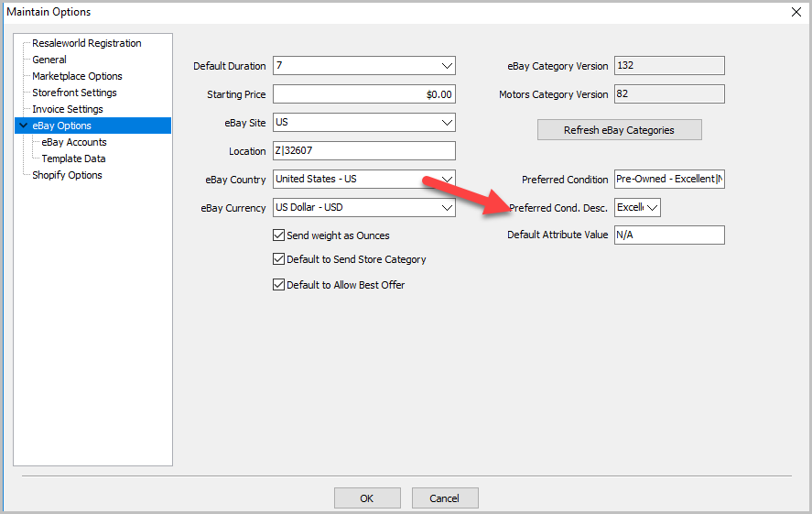Open Invoice Settings tree item

68,109
